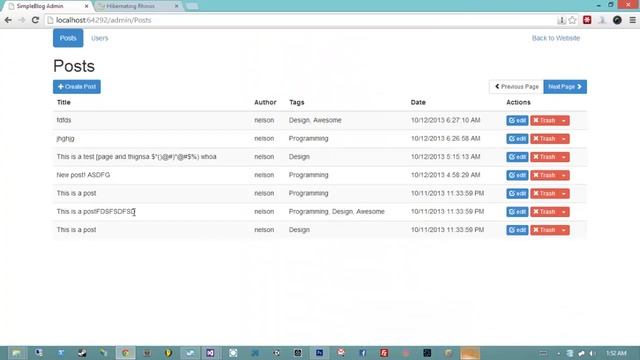Click edit button for fdfds post
This screenshot has width=640, height=360.
point(517,120)
